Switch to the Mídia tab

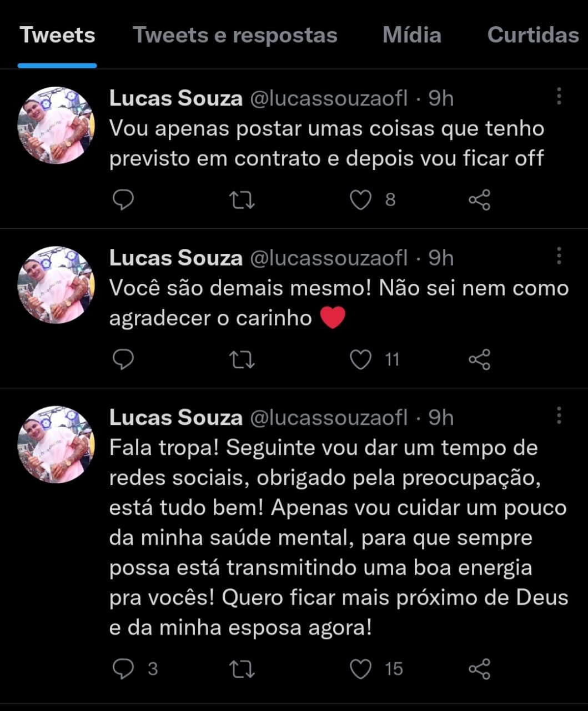(412, 34)
